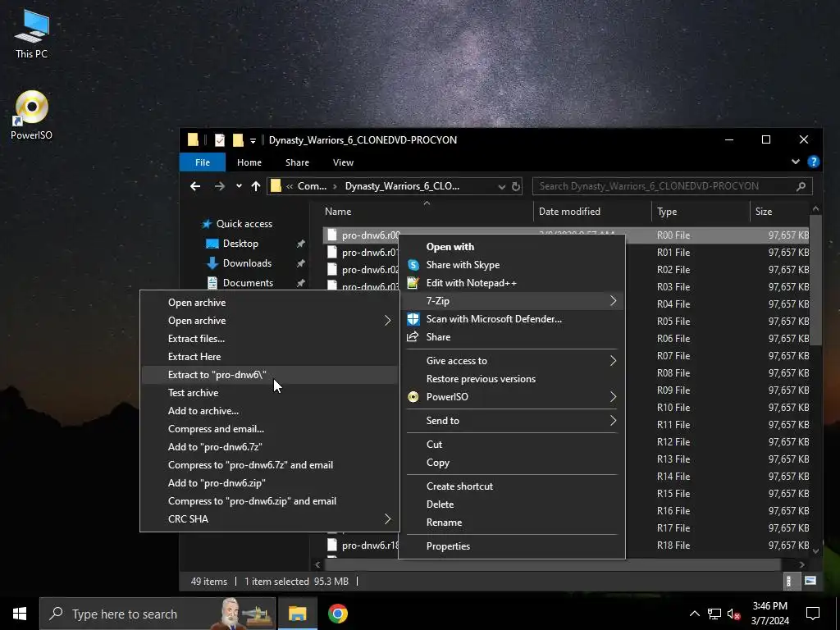Select the pro-dnw6.r18 file icon
This screenshot has width=840, height=630.
(332, 546)
